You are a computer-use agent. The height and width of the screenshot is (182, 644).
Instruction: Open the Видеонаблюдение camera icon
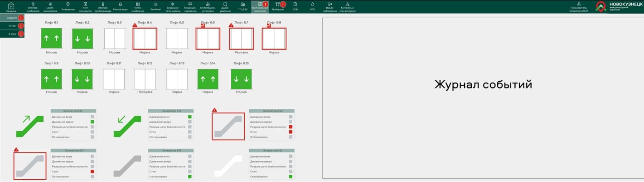pos(330,6)
